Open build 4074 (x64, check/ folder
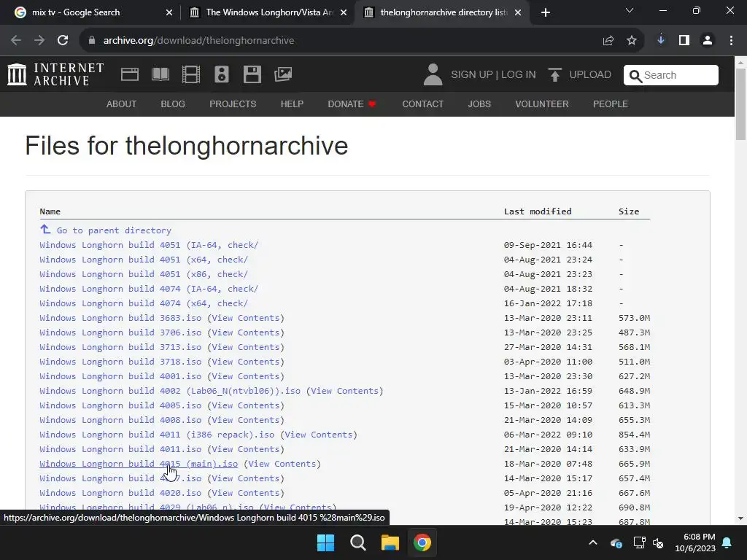This screenshot has height=560, width=747. [x=144, y=303]
